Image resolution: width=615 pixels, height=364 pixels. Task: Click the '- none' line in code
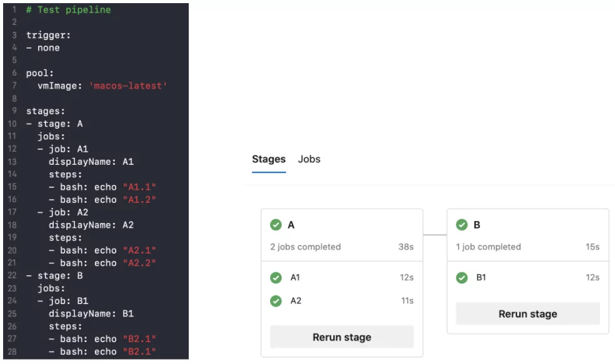[43, 48]
